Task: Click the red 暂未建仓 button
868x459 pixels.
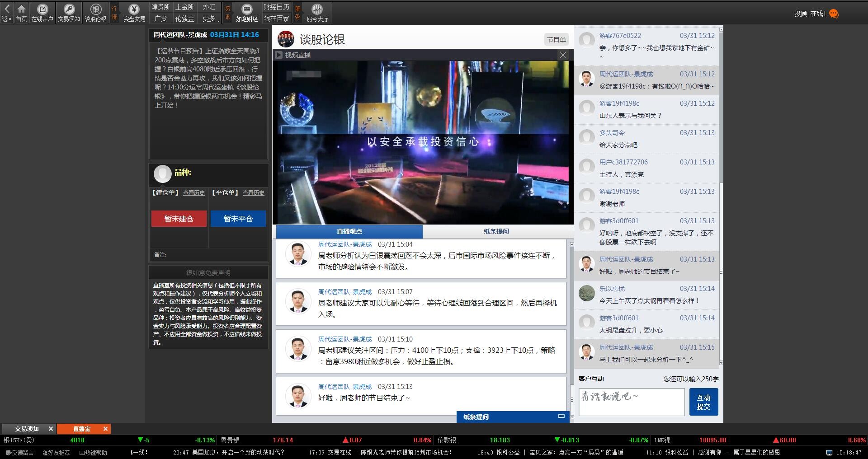Action: (x=179, y=219)
